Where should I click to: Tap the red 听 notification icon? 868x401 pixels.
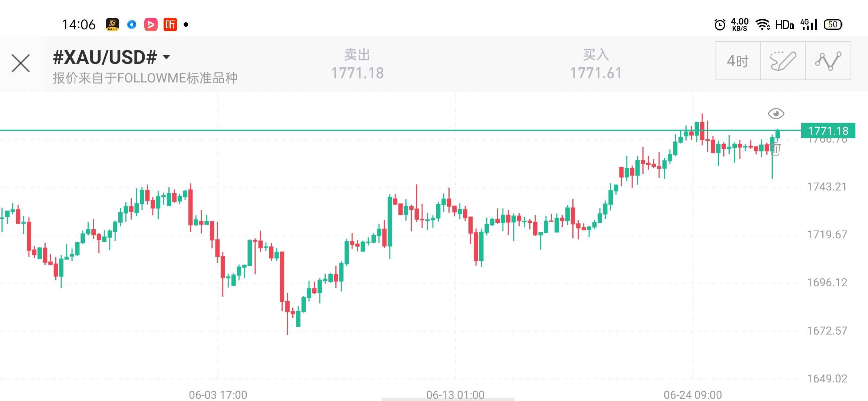pyautogui.click(x=170, y=25)
